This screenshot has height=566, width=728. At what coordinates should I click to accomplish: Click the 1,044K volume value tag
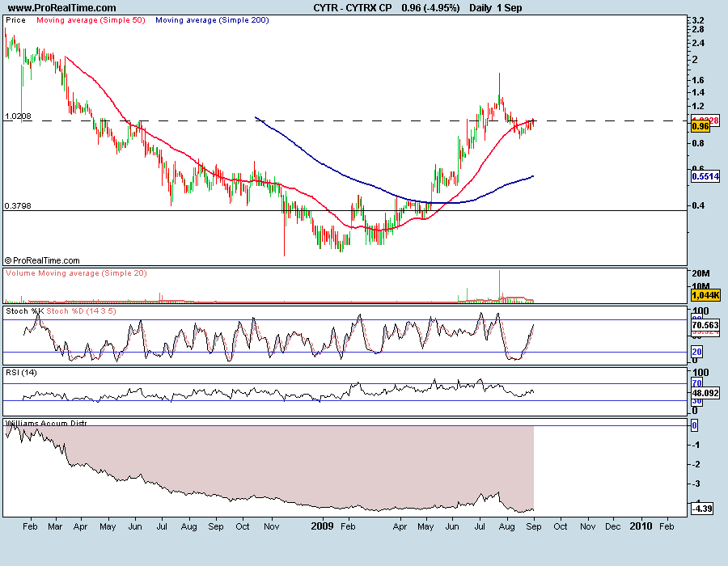pyautogui.click(x=704, y=298)
